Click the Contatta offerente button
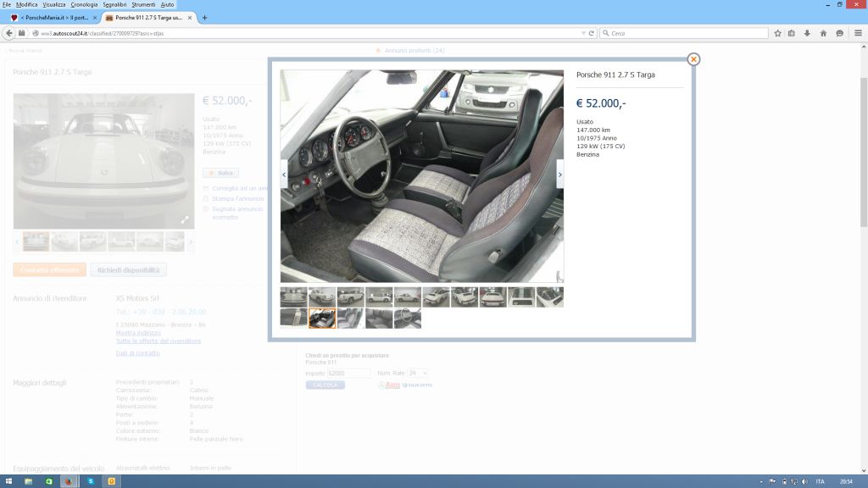Image resolution: width=868 pixels, height=488 pixels. 50,270
